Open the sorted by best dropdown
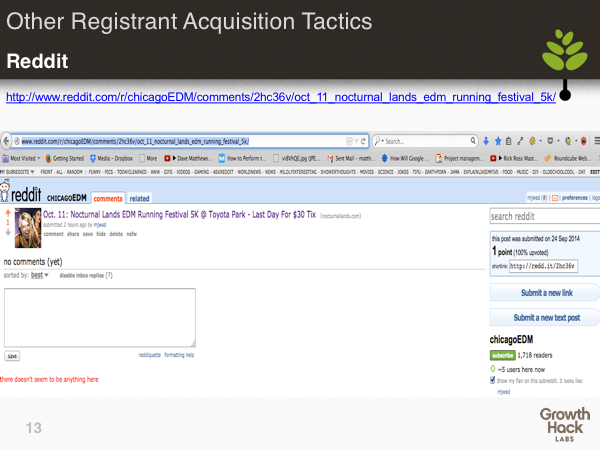The height and width of the screenshot is (450, 600). pyautogui.click(x=39, y=275)
